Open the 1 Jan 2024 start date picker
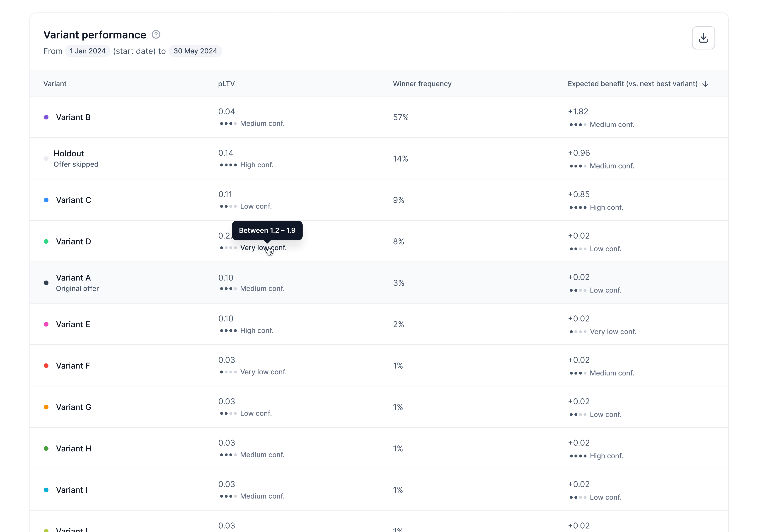The width and height of the screenshot is (760, 532). click(87, 51)
